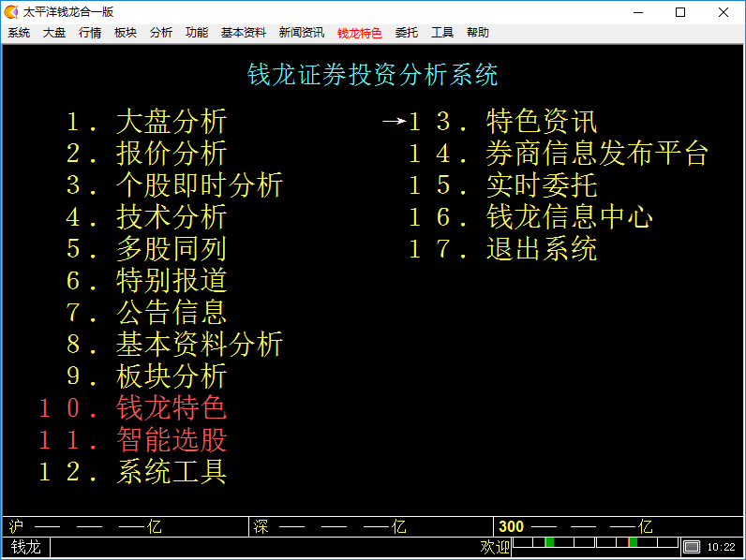The height and width of the screenshot is (560, 746).
Task: Minimize the 太平洋钱龙合一版 window
Action: coord(638,12)
